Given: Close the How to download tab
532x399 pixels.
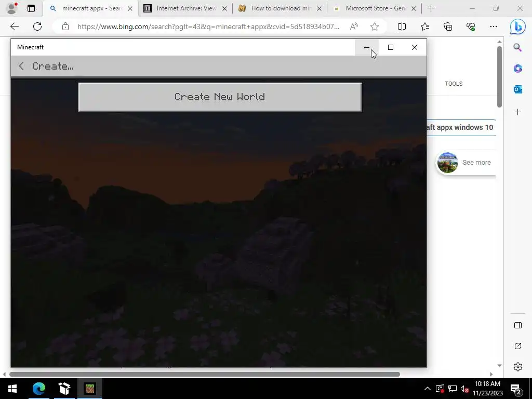Looking at the screenshot, I should [x=319, y=9].
